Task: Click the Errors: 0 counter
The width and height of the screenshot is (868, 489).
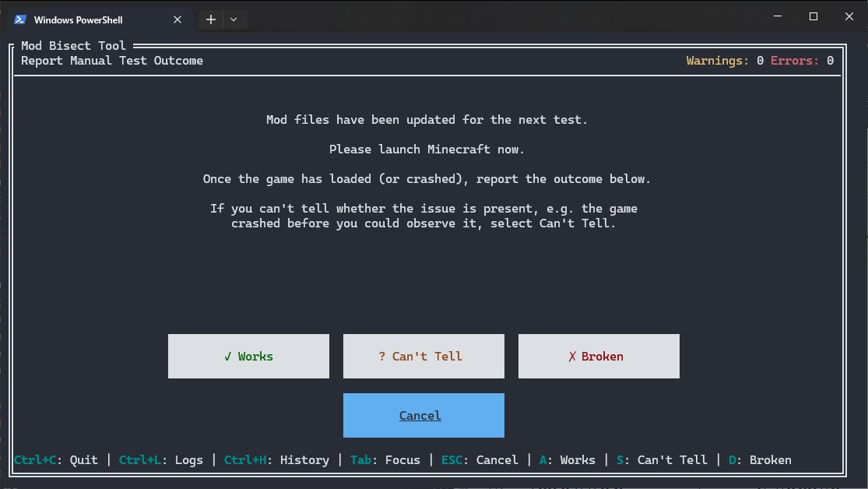Action: point(802,61)
